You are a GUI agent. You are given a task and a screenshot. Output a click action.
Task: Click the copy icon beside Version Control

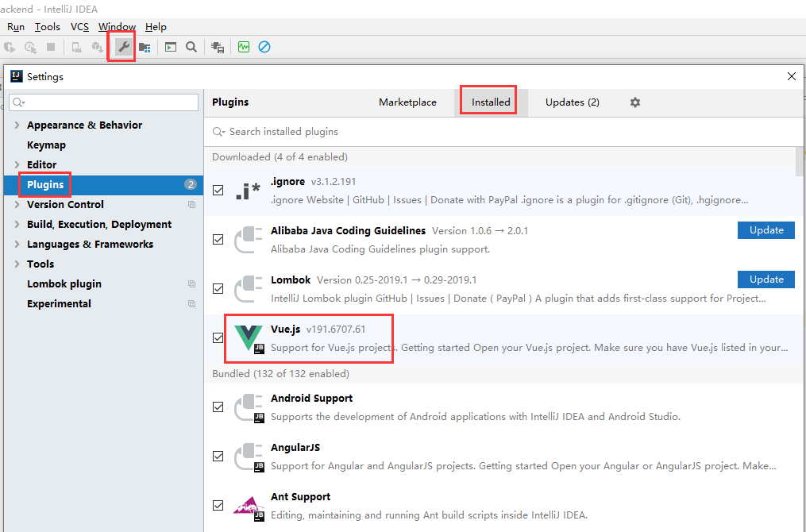click(x=191, y=205)
